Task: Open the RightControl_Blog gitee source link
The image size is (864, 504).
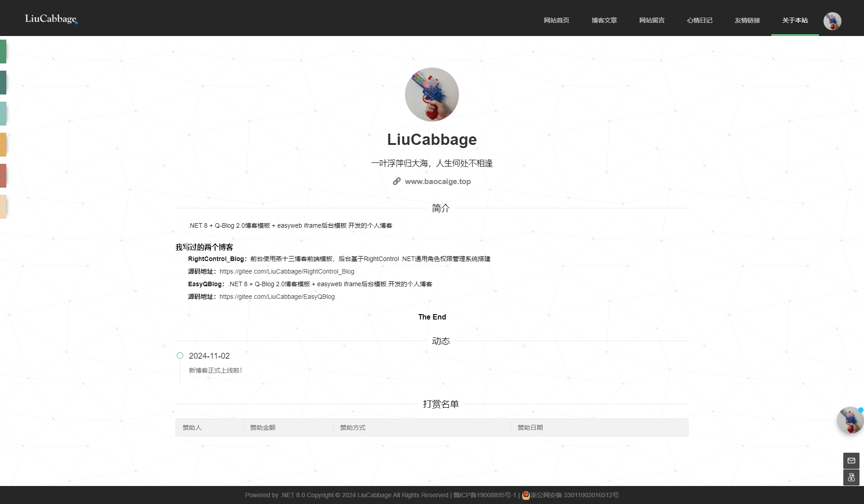Action: pos(287,271)
